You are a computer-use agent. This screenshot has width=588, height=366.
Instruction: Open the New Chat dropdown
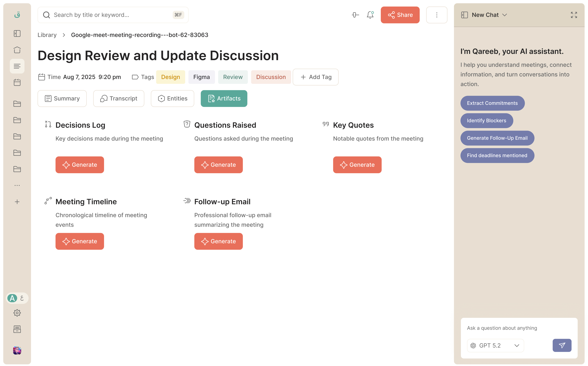pyautogui.click(x=489, y=15)
